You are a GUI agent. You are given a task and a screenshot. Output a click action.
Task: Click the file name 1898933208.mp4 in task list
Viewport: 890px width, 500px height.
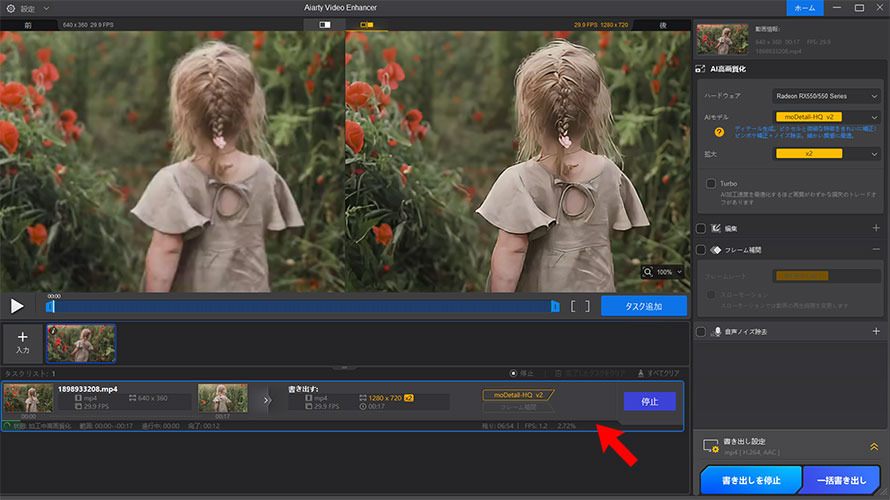[87, 389]
